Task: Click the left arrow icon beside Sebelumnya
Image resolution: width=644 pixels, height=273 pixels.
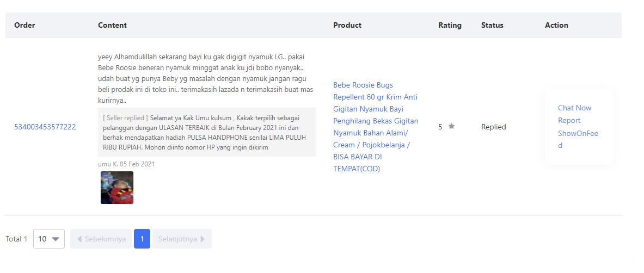Action: click(x=79, y=239)
